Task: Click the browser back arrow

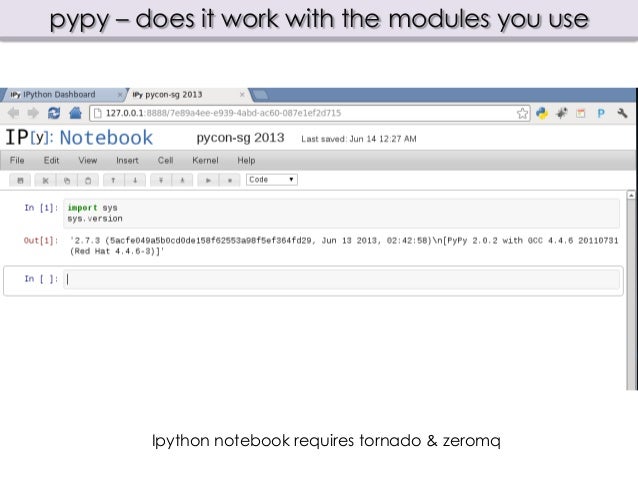Action: tap(13, 113)
